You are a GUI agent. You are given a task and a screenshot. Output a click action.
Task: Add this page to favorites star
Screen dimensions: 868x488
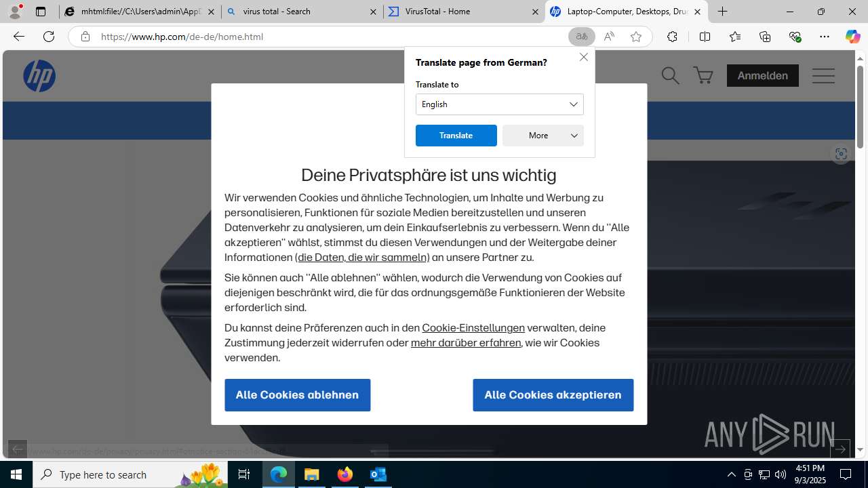tap(636, 37)
